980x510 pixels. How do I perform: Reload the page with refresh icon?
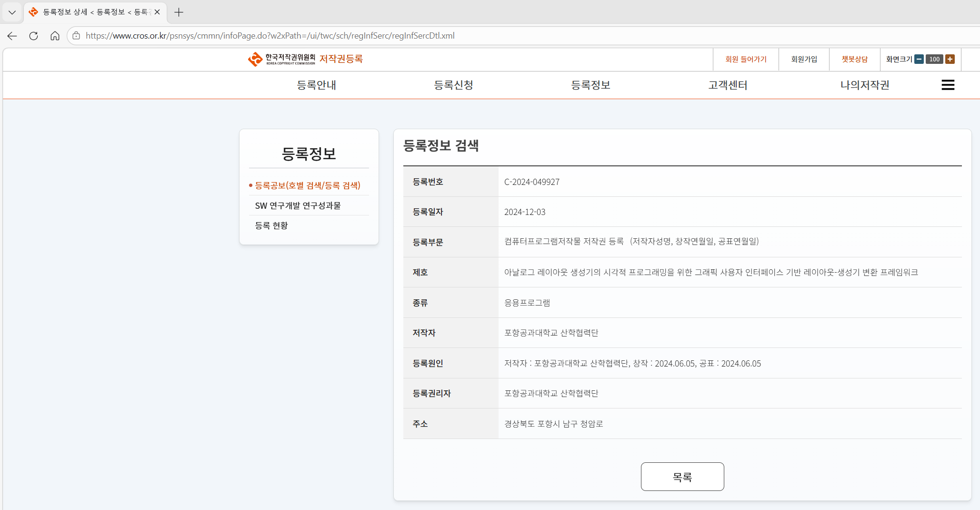[33, 36]
